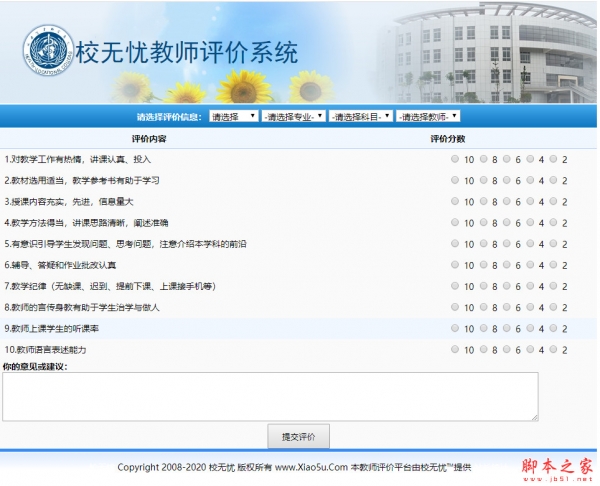
Task: Select score 10 for question 8
Action: click(x=455, y=307)
